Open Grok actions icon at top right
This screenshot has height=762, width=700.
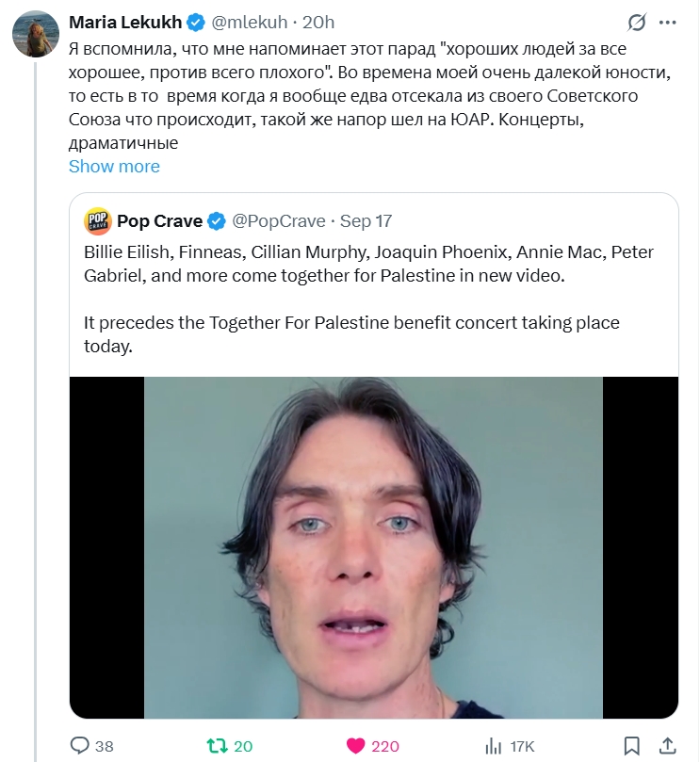(x=638, y=22)
